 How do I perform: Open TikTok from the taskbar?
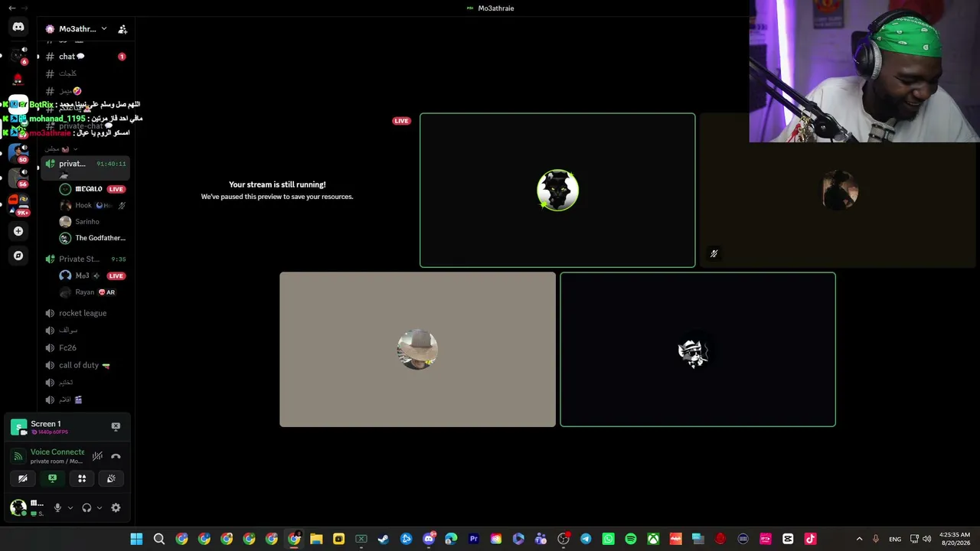(810, 539)
